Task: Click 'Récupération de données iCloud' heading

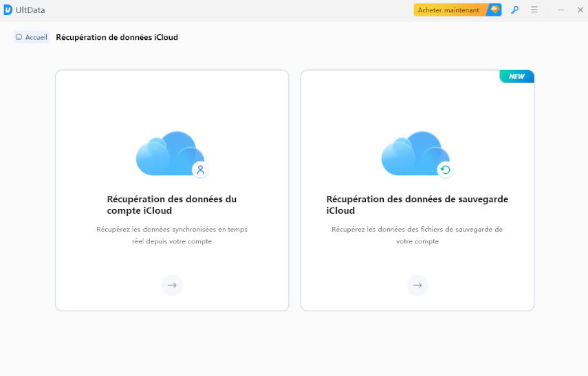Action: 117,37
